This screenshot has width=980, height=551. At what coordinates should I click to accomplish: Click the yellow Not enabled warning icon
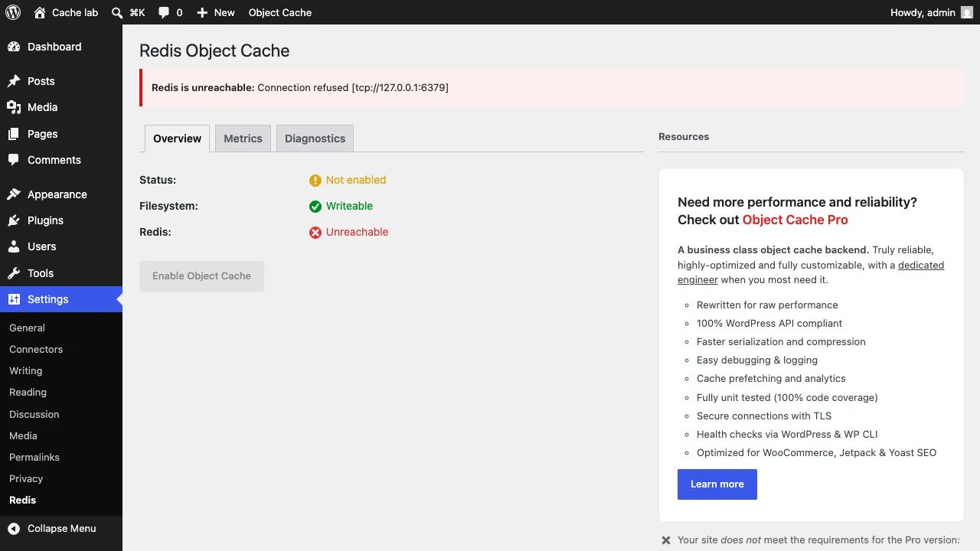pyautogui.click(x=315, y=181)
